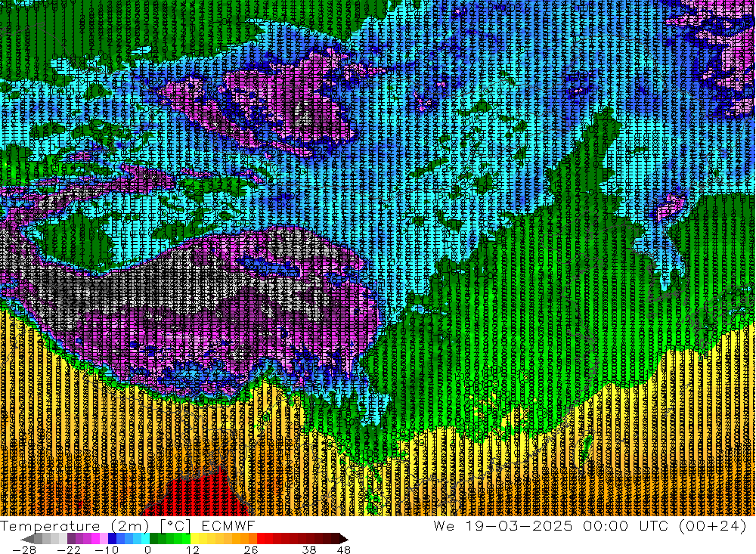Viewport: 756px width, 554px height.
Task: Click the black right arrow of the color scale
Action: pos(344,538)
